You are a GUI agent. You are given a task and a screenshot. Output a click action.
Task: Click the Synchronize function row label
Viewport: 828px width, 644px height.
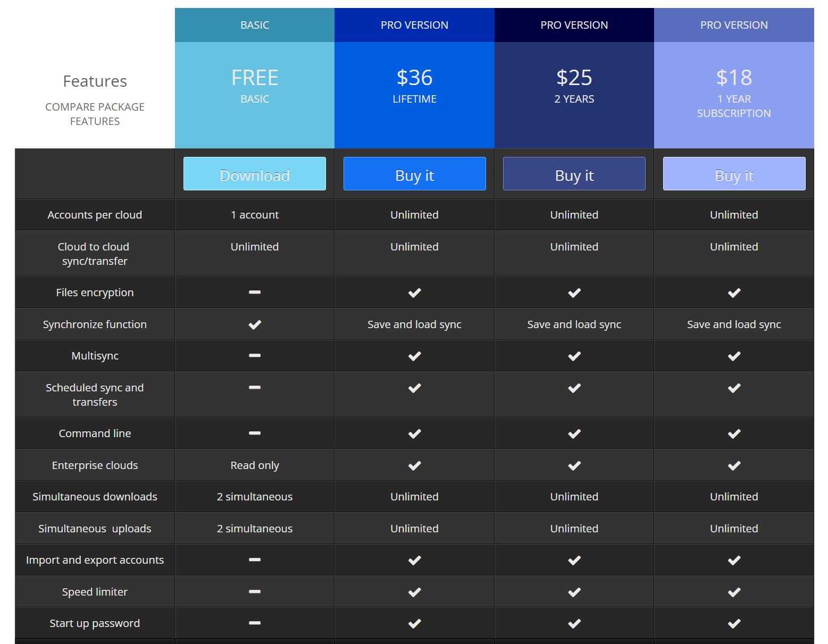[x=95, y=324]
